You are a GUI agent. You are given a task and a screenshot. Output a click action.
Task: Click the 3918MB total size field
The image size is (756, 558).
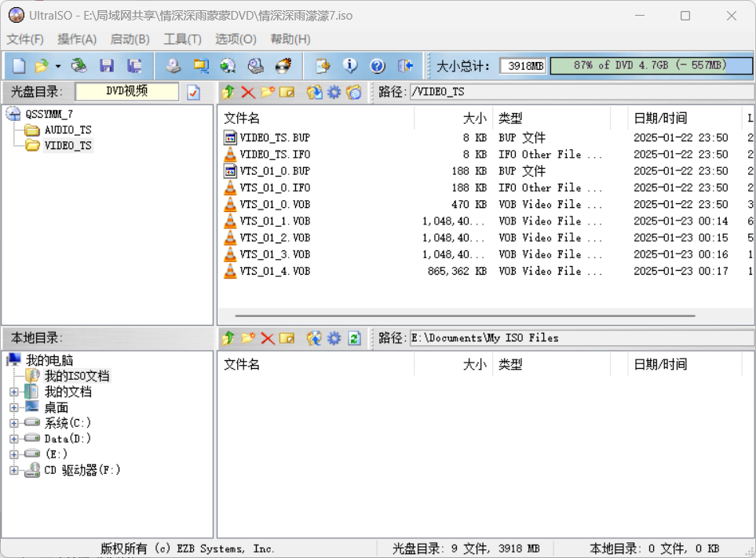[x=523, y=66]
